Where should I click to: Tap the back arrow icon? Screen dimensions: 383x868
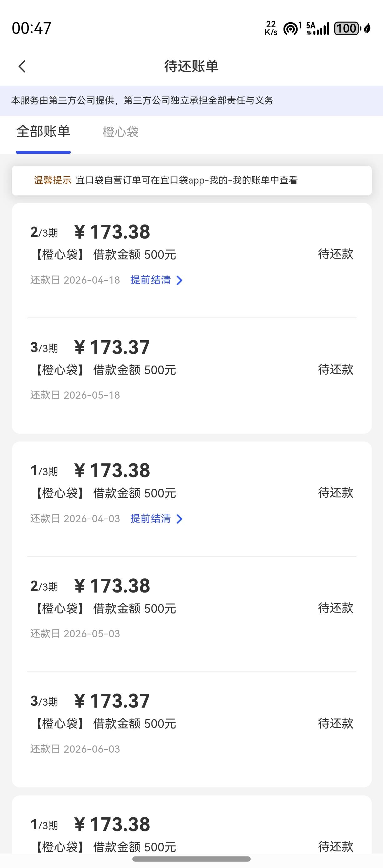tap(22, 66)
